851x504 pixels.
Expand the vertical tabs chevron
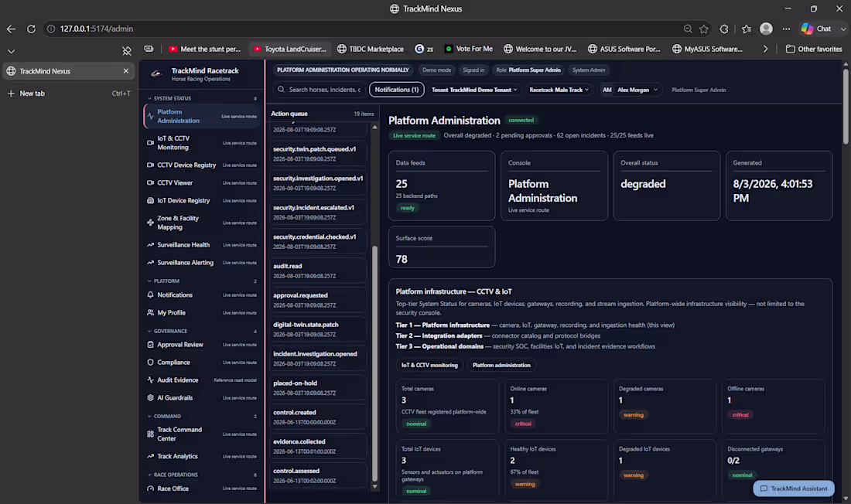pyautogui.click(x=11, y=52)
